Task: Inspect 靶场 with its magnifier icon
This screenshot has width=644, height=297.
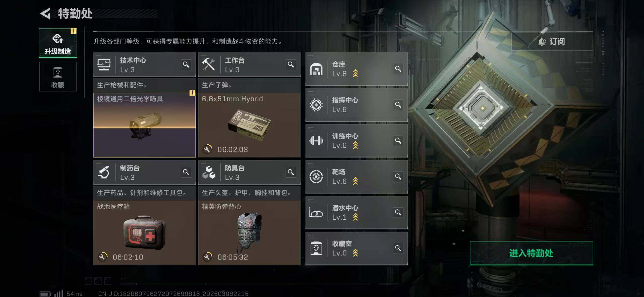Action: coord(398,176)
